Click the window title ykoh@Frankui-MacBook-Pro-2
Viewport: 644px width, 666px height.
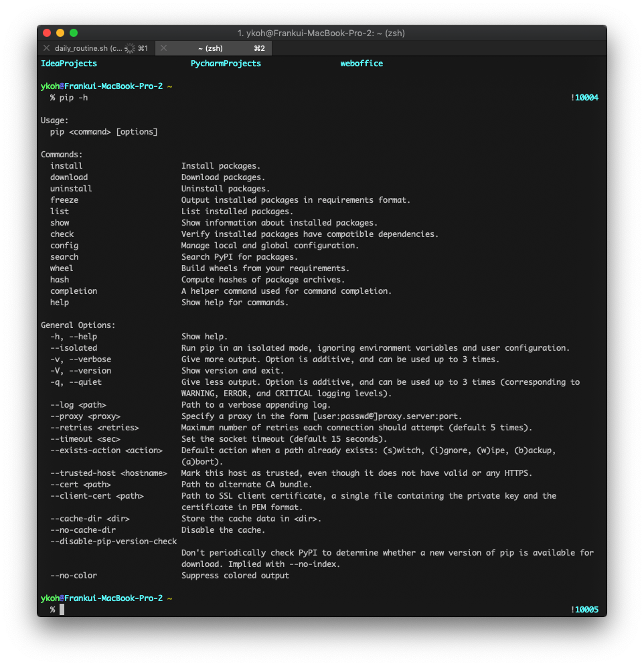321,33
